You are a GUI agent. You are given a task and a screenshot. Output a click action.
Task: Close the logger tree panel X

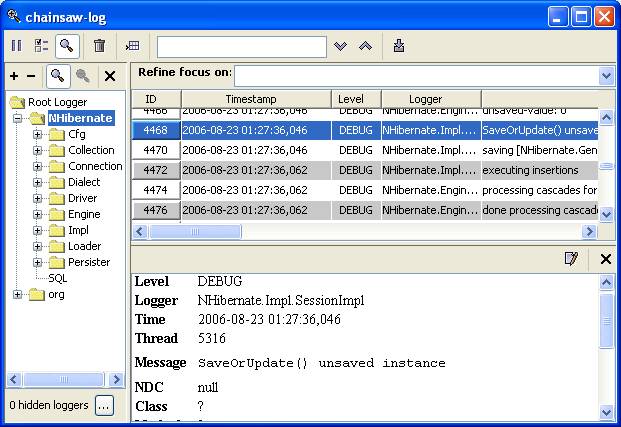[110, 76]
